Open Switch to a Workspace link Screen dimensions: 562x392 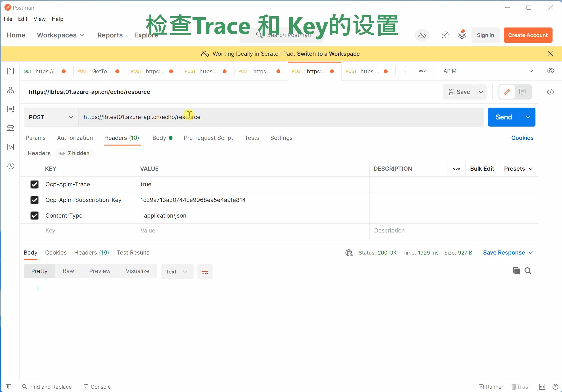[328, 54]
